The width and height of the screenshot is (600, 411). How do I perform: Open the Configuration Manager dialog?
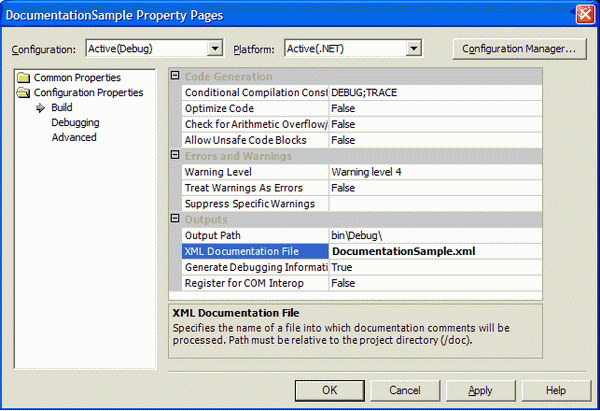[517, 48]
